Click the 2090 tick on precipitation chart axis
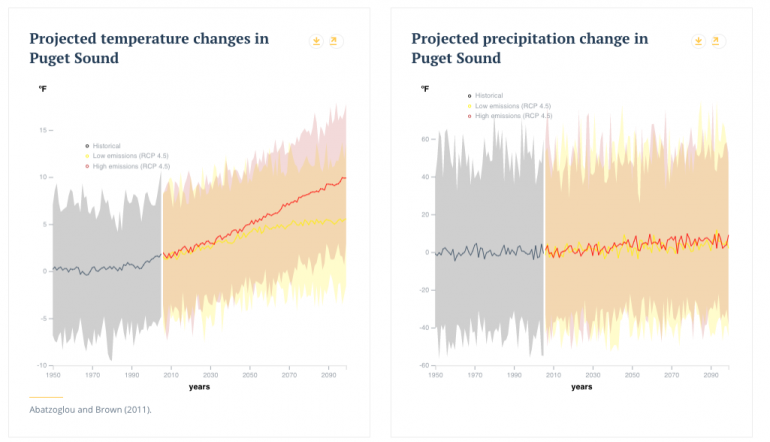The height and width of the screenshot is (442, 770). [709, 375]
